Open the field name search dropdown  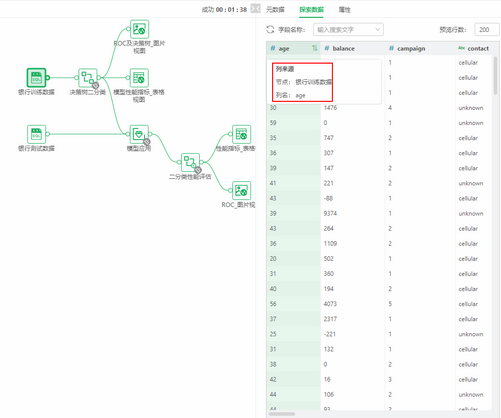[x=348, y=30]
